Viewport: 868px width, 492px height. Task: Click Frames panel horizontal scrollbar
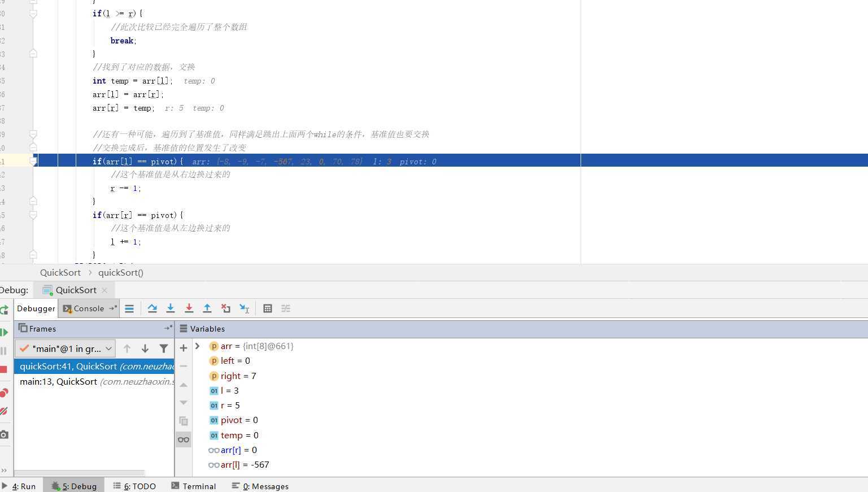pos(80,473)
